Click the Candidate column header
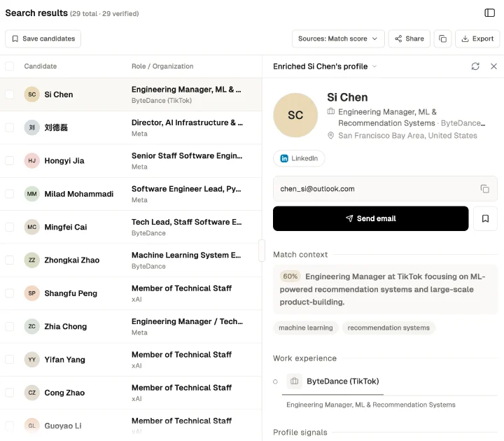Viewport: 504px width, 441px height. pyautogui.click(x=40, y=66)
